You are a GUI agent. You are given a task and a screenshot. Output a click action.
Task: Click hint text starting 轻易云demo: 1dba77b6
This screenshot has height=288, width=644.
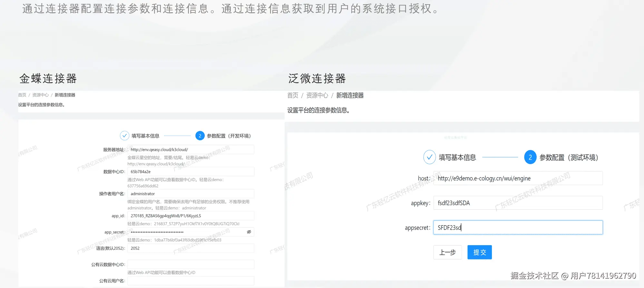[x=174, y=240]
